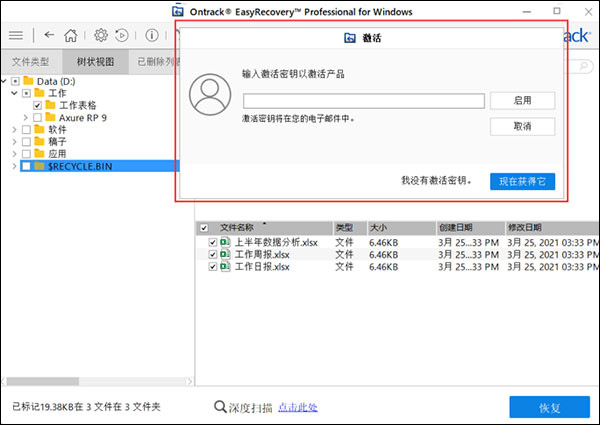Click the tree panel horizontal scrollbar thumb
The width and height of the screenshot is (600, 425).
43,381
